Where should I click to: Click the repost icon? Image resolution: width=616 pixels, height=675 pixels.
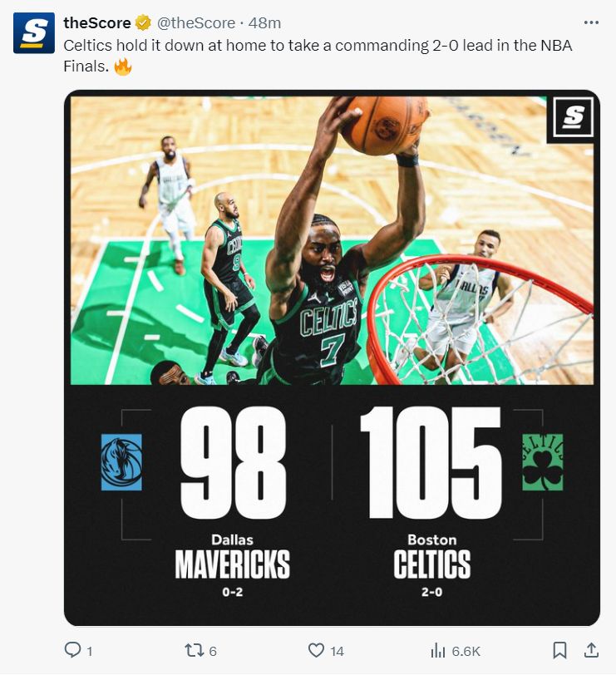pyautogui.click(x=194, y=650)
